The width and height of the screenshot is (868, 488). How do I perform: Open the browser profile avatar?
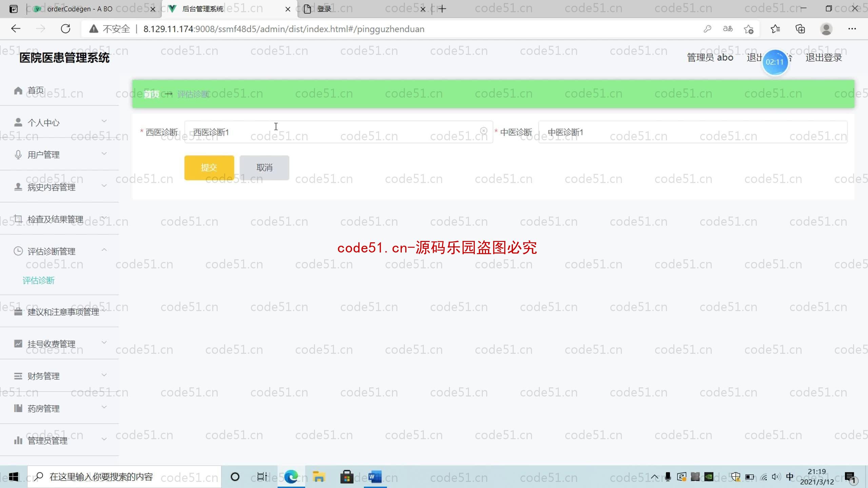point(826,29)
